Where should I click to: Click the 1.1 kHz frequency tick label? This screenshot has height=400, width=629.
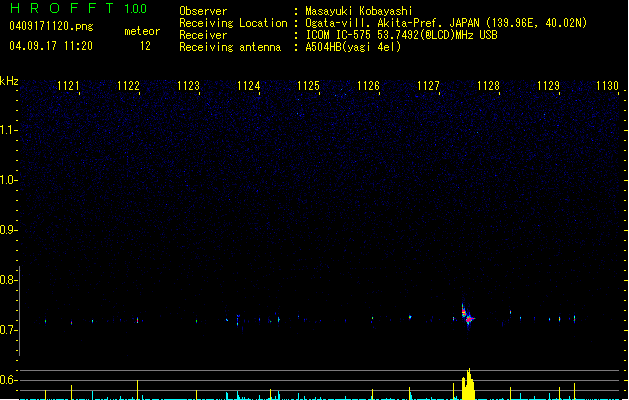(x=8, y=130)
